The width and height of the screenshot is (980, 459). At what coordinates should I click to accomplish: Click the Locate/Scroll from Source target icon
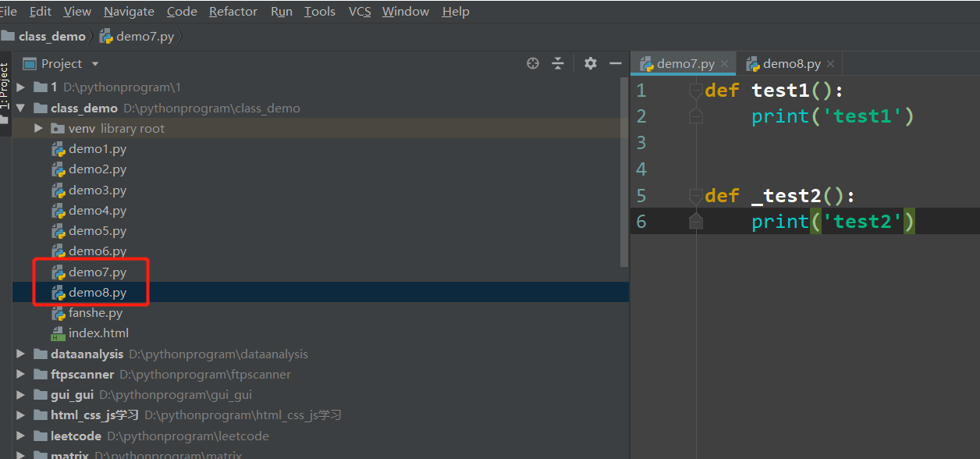533,63
